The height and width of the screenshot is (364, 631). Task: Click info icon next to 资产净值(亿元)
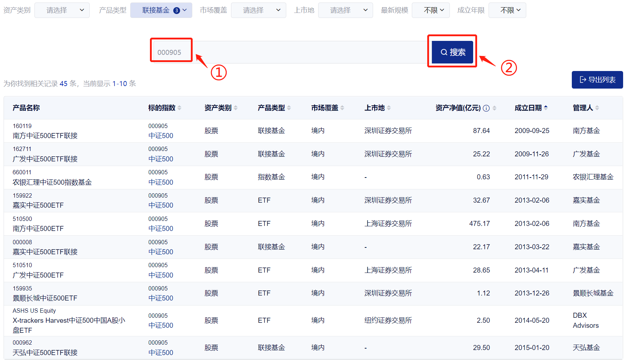point(486,108)
